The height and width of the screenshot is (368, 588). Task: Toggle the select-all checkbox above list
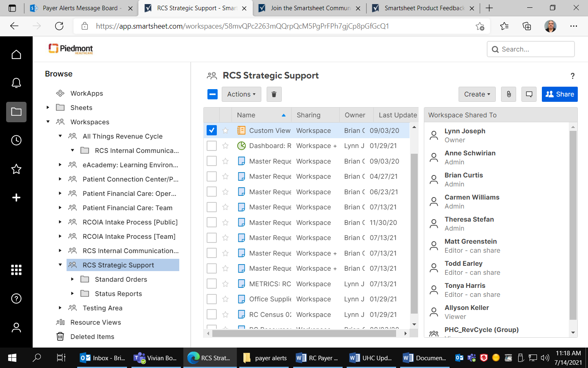coord(212,94)
